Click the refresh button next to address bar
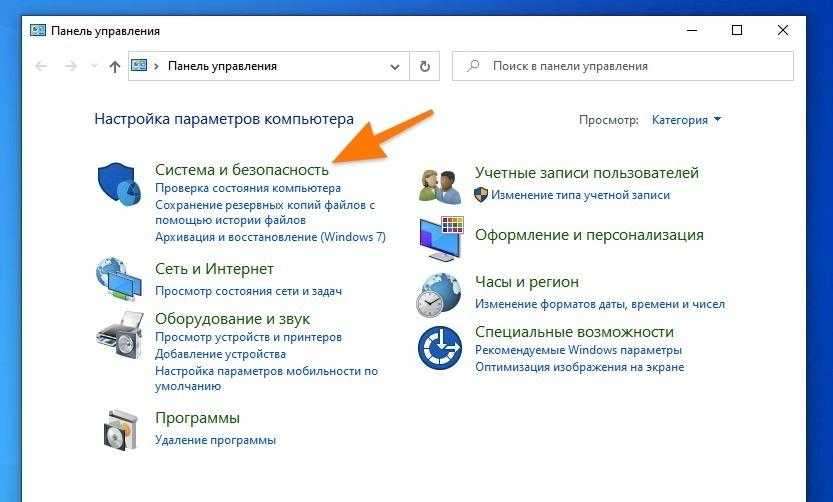 tap(424, 66)
